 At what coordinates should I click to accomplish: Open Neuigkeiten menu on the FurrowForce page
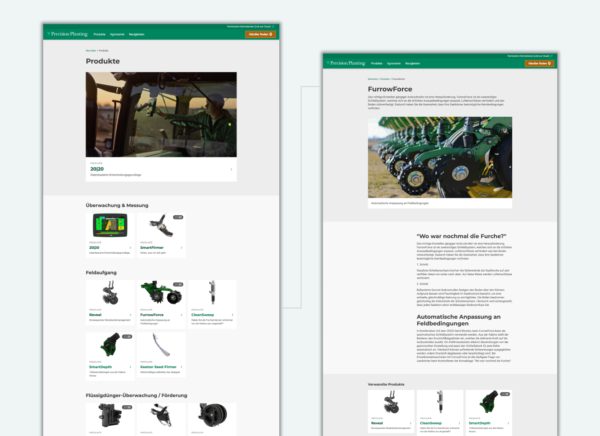click(412, 64)
